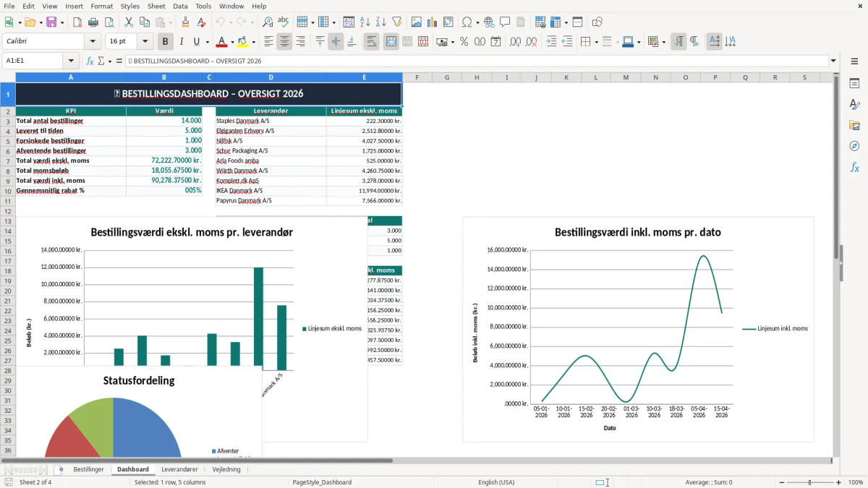Toggle Italic formatting
Viewport: 868px width, 488px height.
pyautogui.click(x=181, y=42)
